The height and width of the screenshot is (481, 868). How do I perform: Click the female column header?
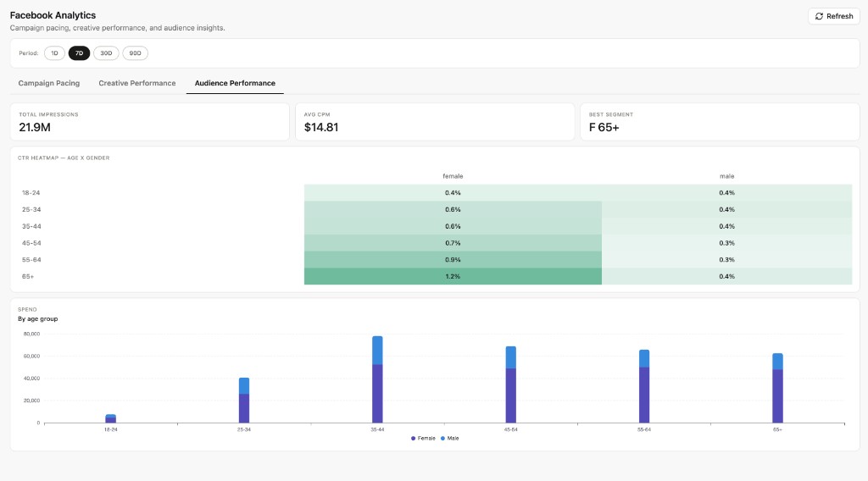(453, 176)
